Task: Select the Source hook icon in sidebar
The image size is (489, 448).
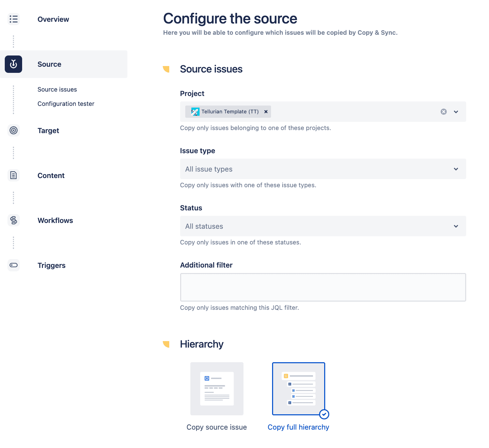Action: point(14,64)
